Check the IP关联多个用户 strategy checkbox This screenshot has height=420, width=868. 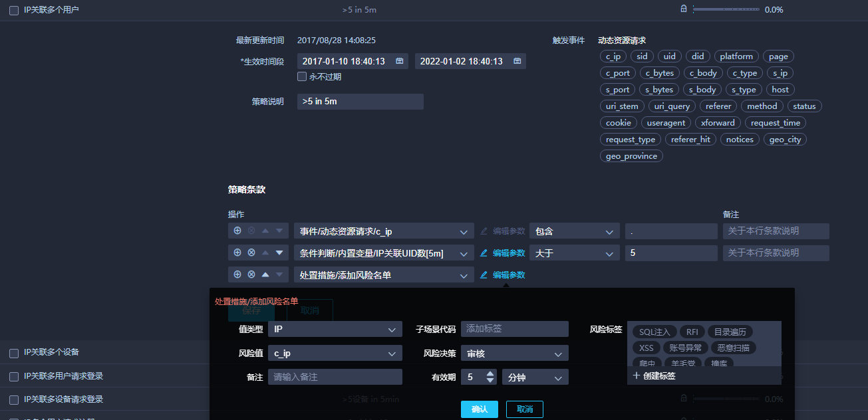pyautogui.click(x=14, y=10)
